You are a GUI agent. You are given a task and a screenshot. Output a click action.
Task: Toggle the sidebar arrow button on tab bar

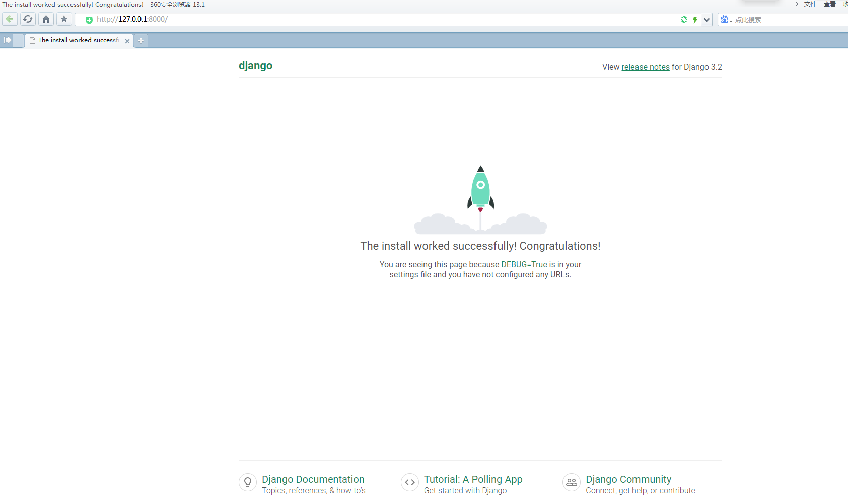click(8, 40)
